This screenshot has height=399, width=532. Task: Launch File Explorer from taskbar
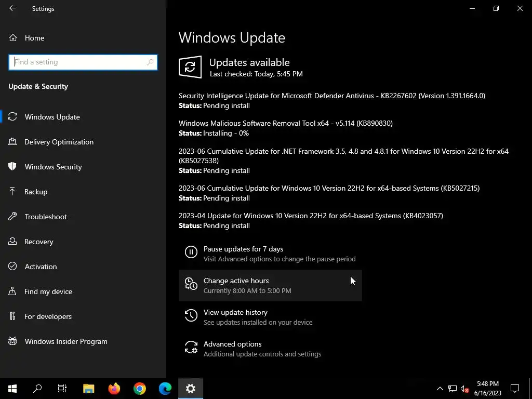pos(88,389)
